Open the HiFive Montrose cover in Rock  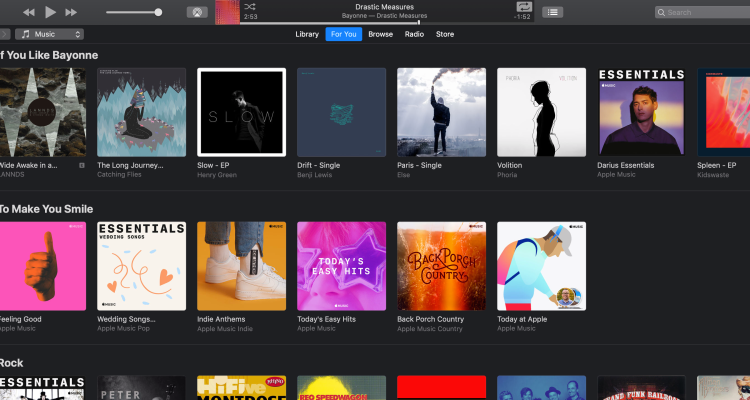pyautogui.click(x=242, y=388)
